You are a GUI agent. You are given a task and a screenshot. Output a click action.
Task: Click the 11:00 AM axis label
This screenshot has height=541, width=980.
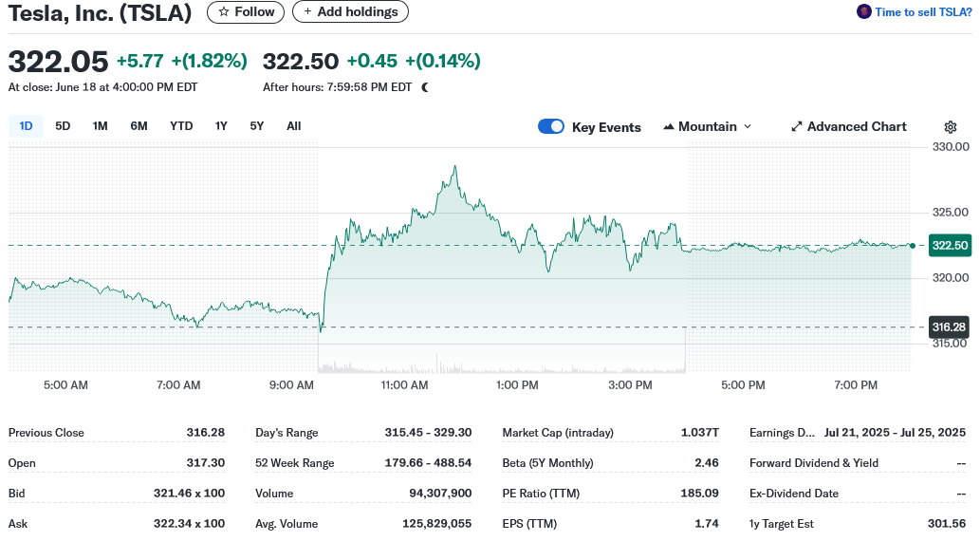point(404,385)
